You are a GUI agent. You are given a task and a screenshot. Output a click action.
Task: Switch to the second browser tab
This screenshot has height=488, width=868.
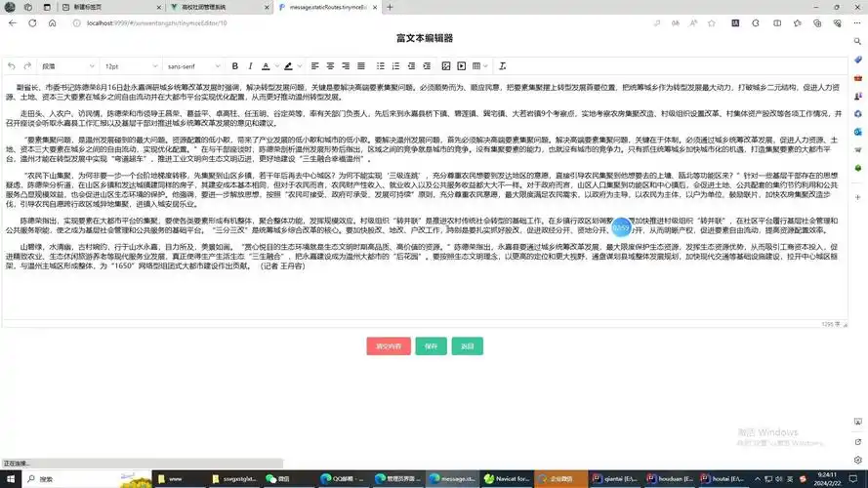point(219,7)
